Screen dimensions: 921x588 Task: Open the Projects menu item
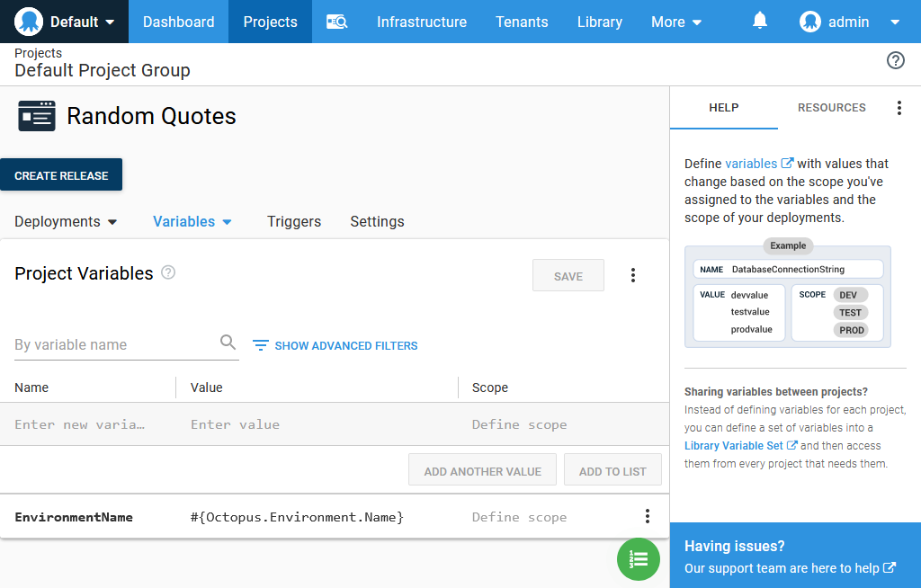[x=270, y=22]
